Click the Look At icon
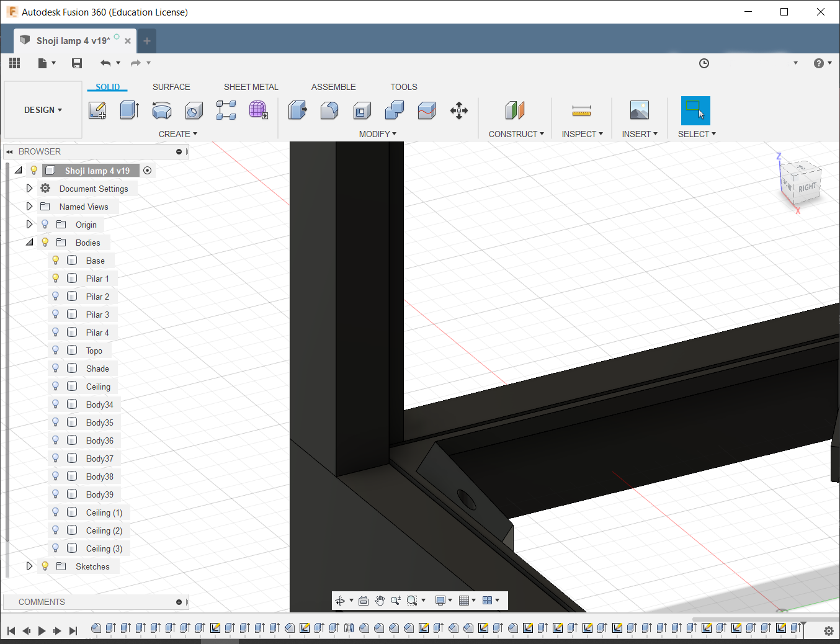This screenshot has width=840, height=644. coord(364,600)
